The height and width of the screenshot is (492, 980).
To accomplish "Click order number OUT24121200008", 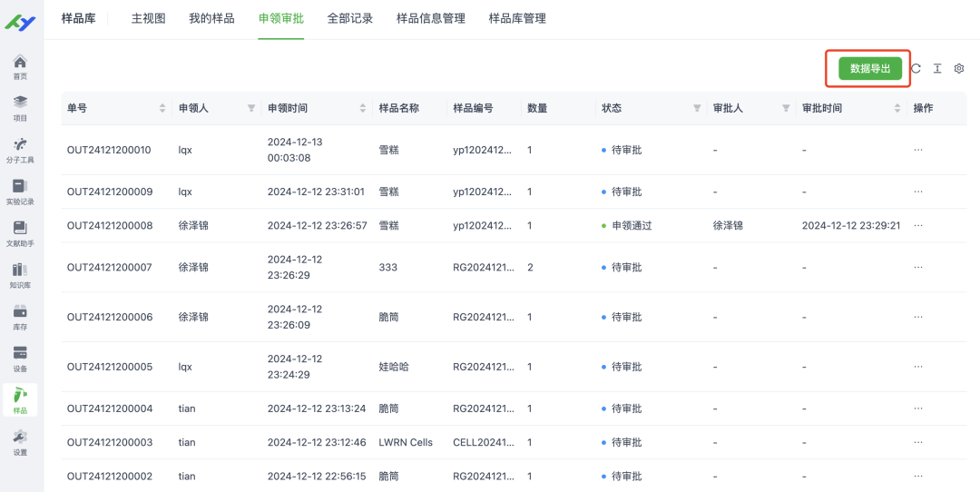I will click(x=110, y=226).
